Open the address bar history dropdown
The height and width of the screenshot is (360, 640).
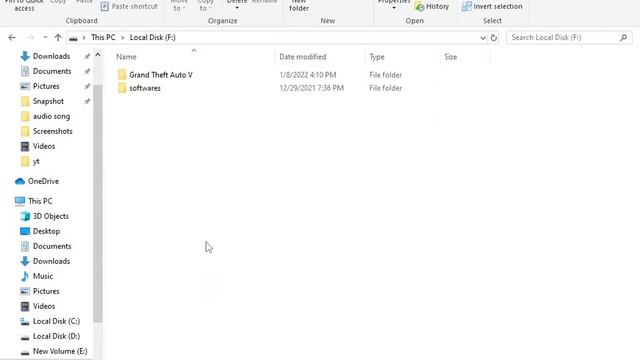(x=483, y=38)
